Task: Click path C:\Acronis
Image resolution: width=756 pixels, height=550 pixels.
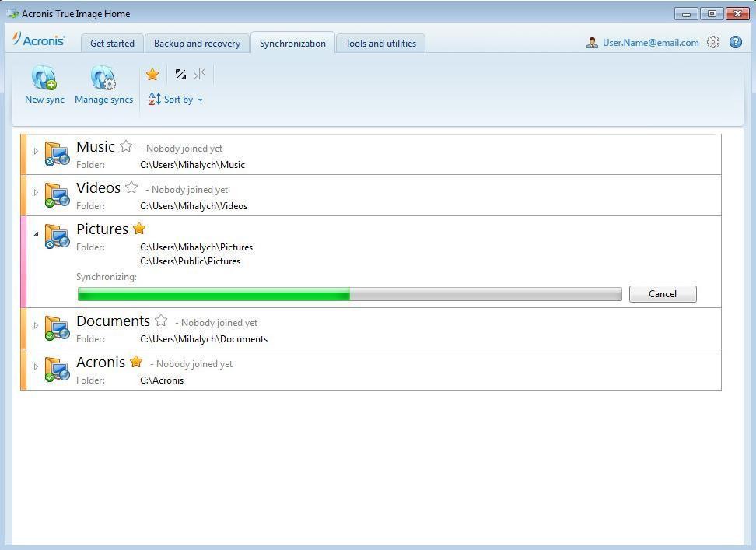Action: pos(162,380)
